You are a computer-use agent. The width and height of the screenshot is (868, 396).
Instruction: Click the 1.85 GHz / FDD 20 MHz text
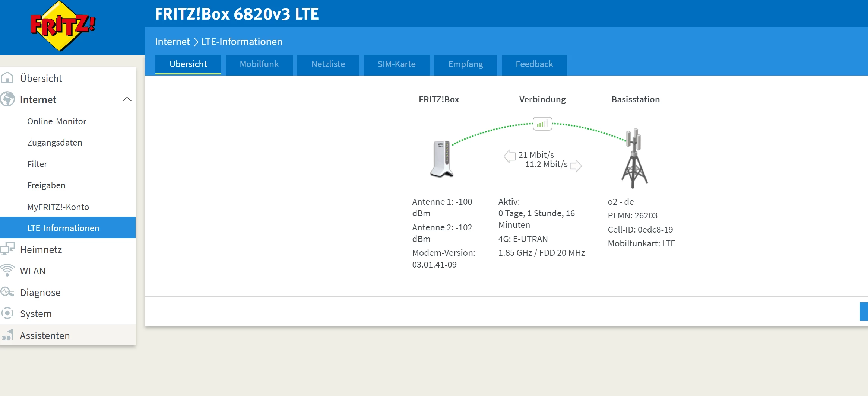pos(542,253)
